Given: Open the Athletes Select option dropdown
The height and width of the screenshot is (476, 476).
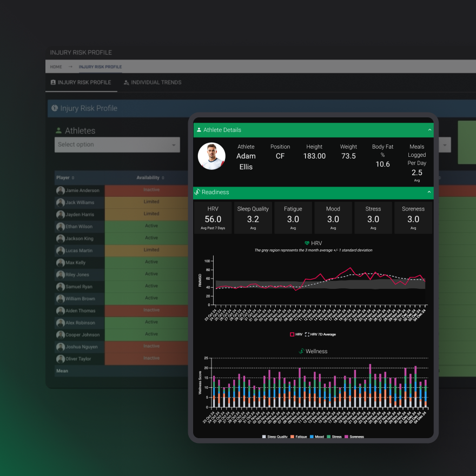Looking at the screenshot, I should (x=117, y=144).
